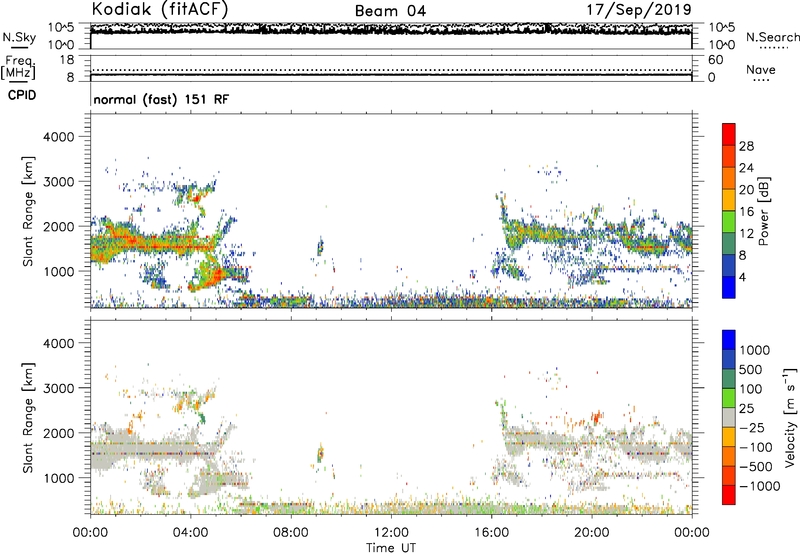Click the 2000 tick on velocity panel axis

58,433
